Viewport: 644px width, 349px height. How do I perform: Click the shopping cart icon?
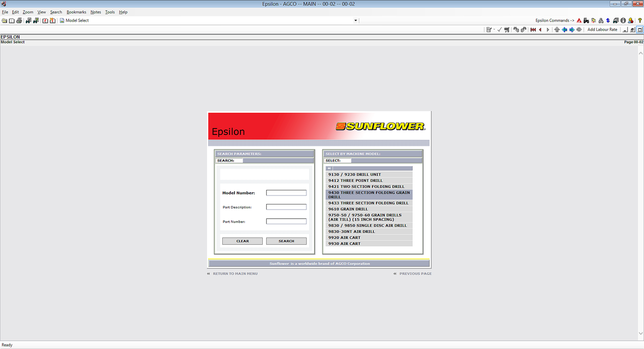pos(507,30)
